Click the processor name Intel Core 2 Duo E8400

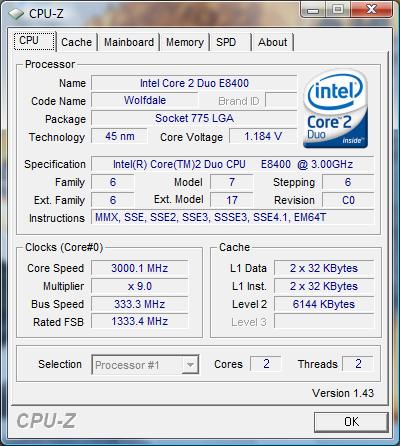(194, 83)
